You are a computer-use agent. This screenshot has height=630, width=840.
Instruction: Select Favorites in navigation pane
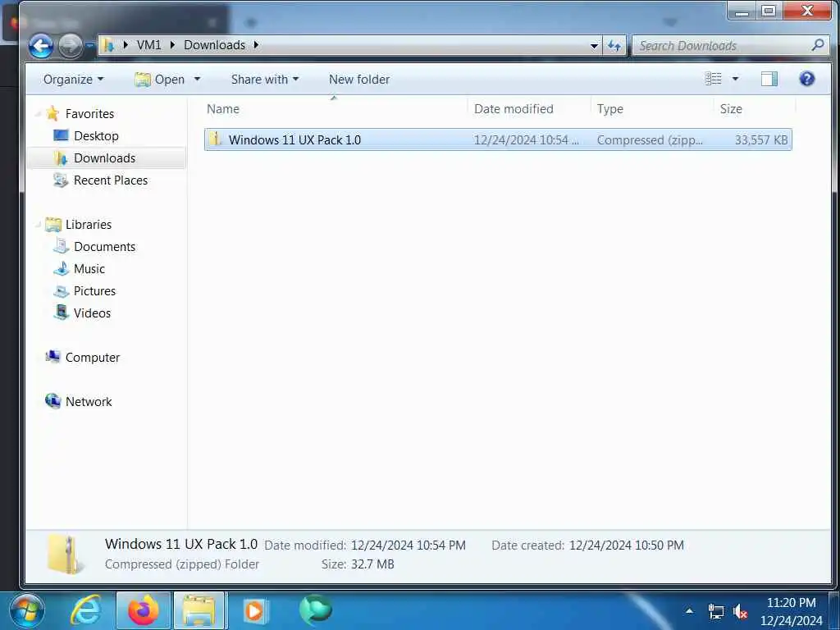[89, 113]
